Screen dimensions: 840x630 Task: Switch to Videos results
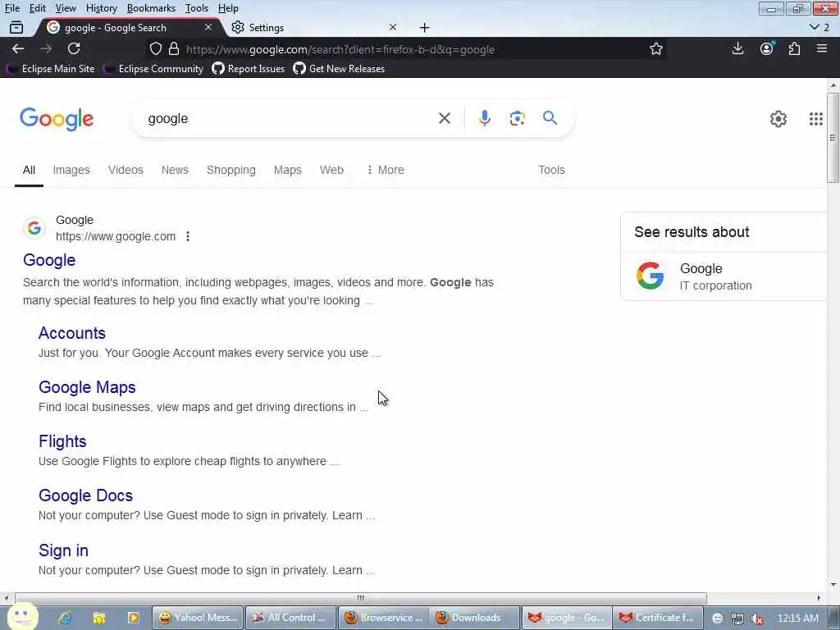coord(126,170)
